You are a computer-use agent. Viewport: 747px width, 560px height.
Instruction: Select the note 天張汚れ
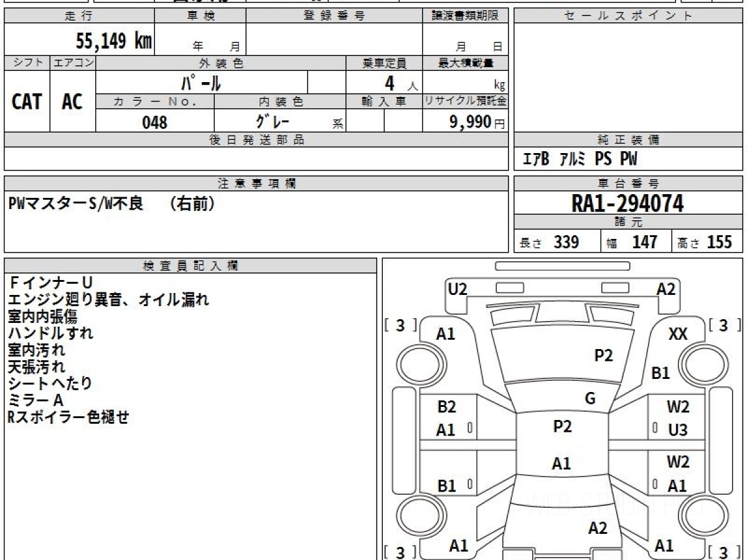tap(37, 367)
